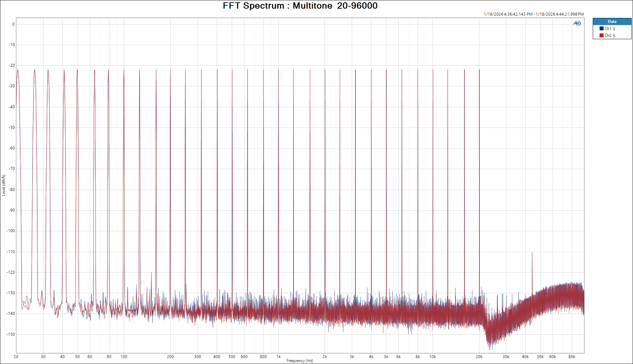Click the red Ch2 color swatch
This screenshot has width=633, height=364.
click(601, 36)
